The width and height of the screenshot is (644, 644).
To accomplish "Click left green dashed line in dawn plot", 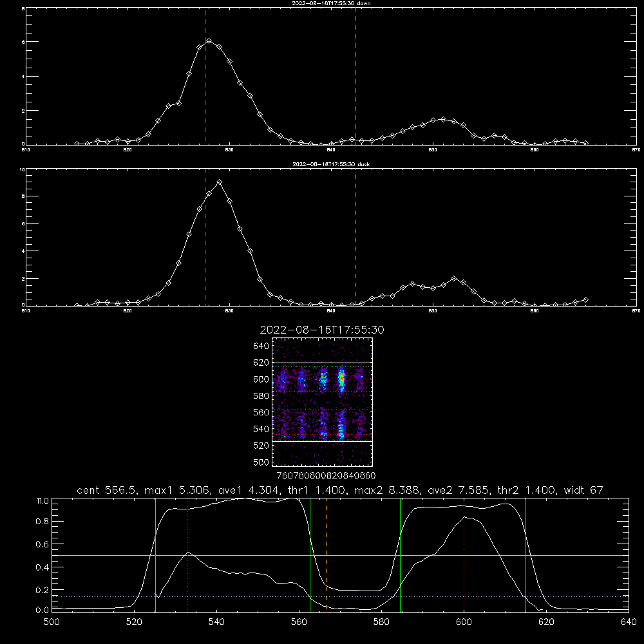I will click(x=205, y=76).
